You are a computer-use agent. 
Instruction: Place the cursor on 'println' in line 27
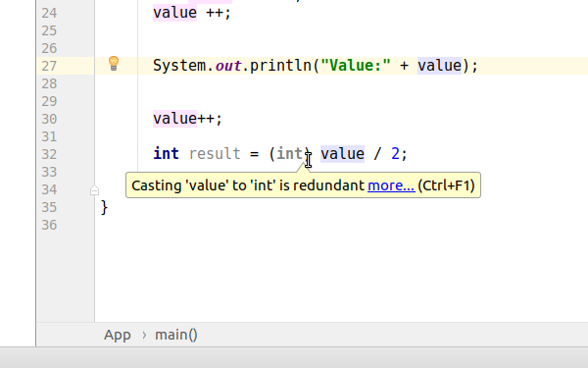[280, 66]
